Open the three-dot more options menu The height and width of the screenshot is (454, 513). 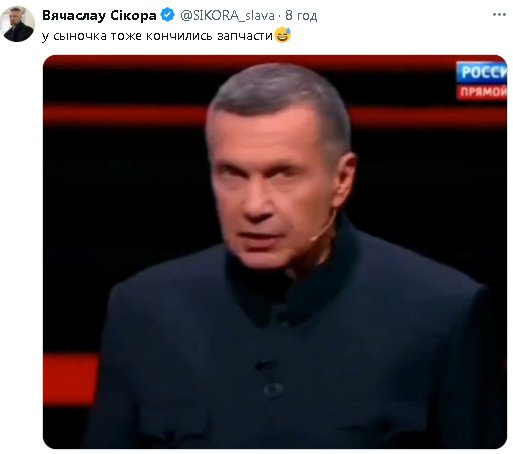tap(499, 15)
